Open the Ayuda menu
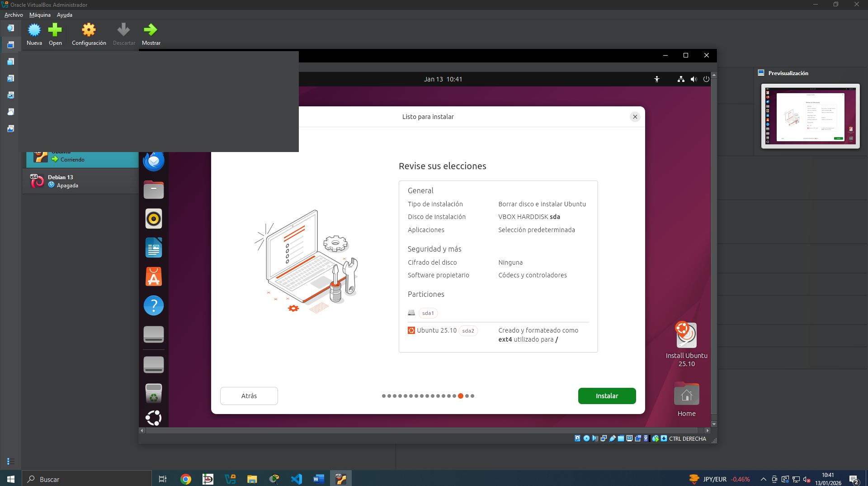This screenshot has height=486, width=868. 64,15
